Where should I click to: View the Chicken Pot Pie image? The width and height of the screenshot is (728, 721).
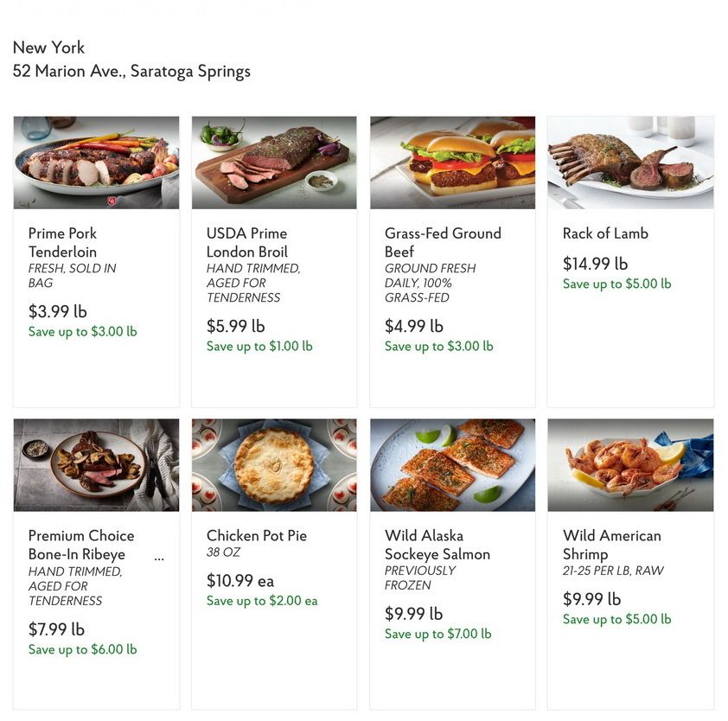[x=273, y=465]
